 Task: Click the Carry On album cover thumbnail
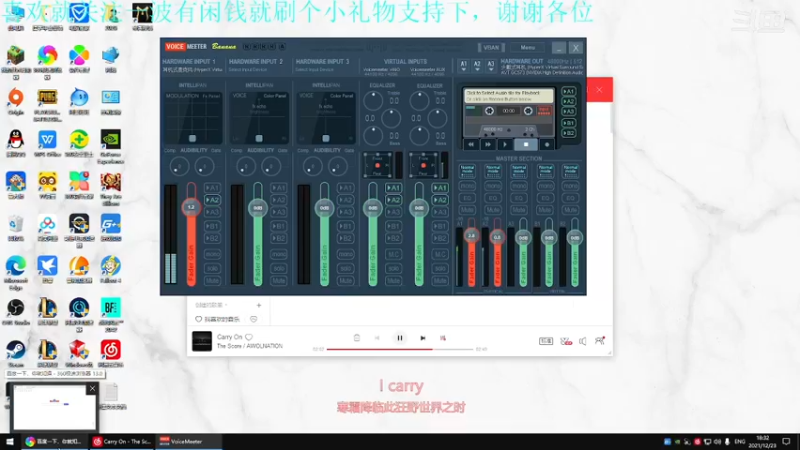coord(202,341)
